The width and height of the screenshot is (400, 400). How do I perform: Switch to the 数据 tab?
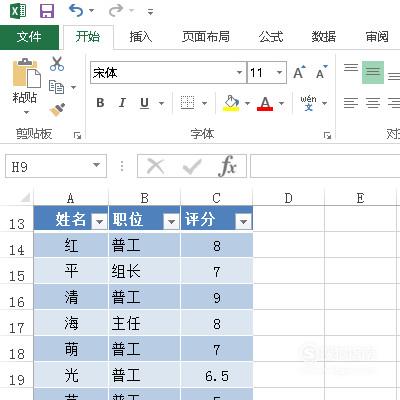(324, 37)
